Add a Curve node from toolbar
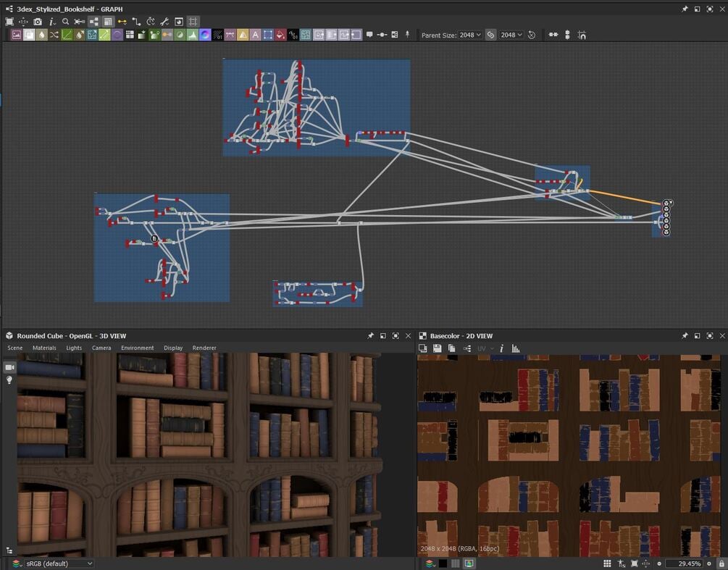Viewport: 728px width, 570px height. coord(67,35)
